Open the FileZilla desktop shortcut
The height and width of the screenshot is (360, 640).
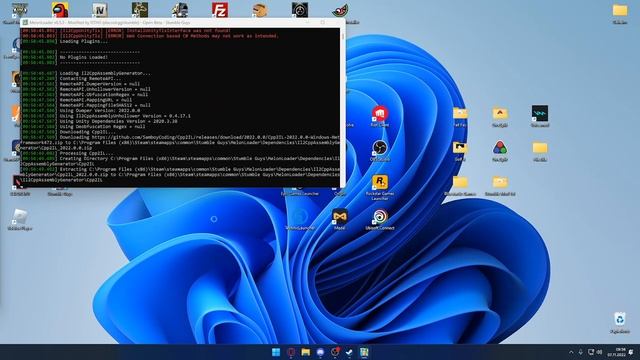coord(220,9)
